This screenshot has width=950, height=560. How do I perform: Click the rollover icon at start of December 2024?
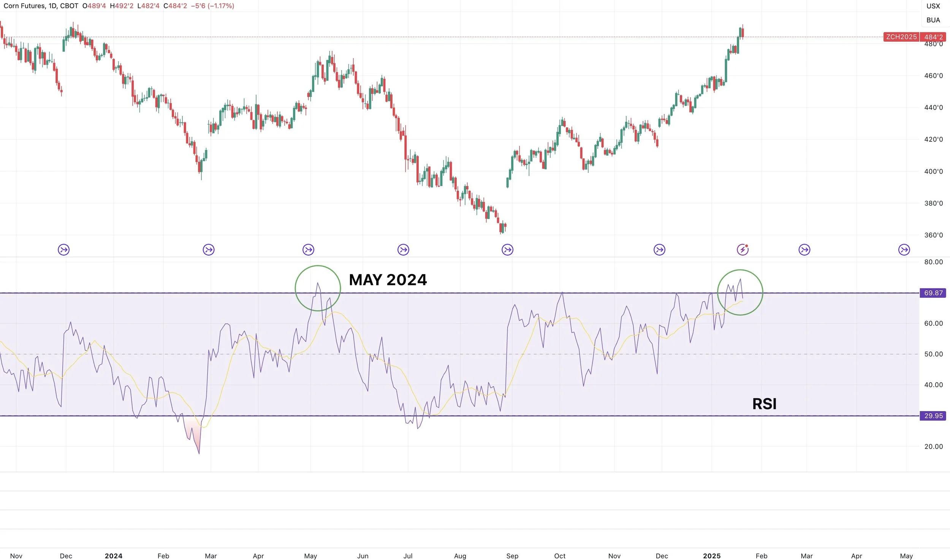[659, 250]
